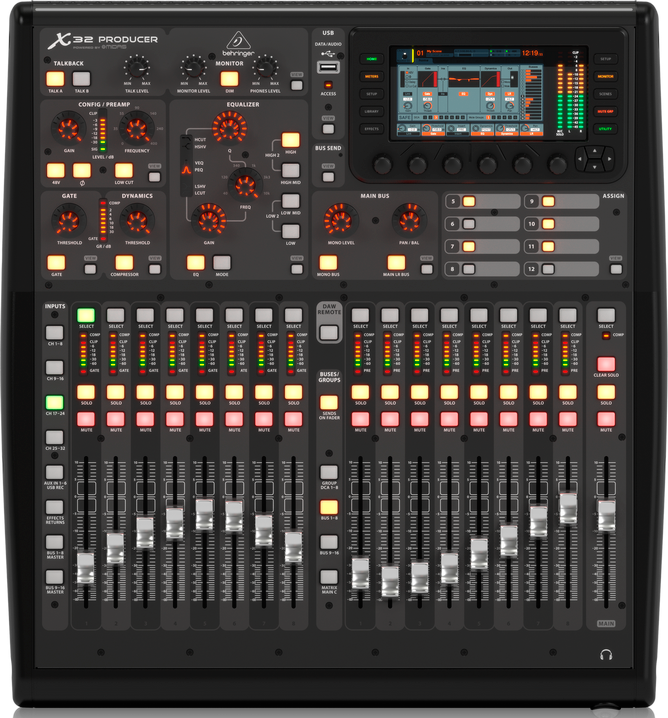The image size is (668, 718).
Task: Tap the left arrow on navigation pad
Action: point(580,159)
